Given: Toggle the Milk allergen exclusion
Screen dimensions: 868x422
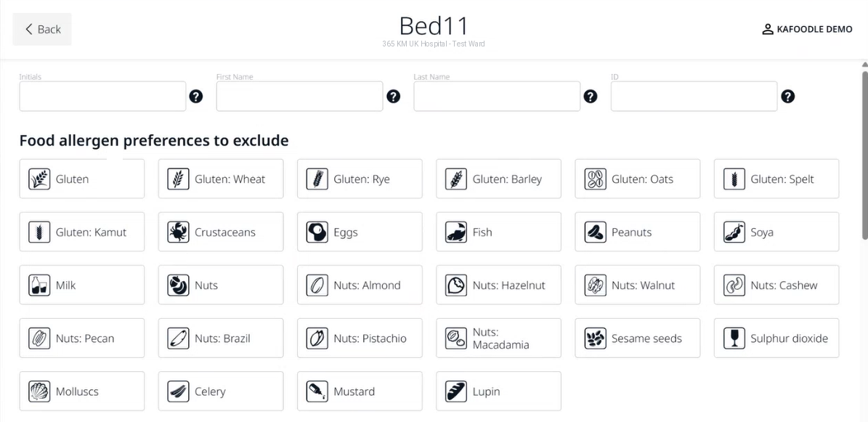Looking at the screenshot, I should point(82,285).
